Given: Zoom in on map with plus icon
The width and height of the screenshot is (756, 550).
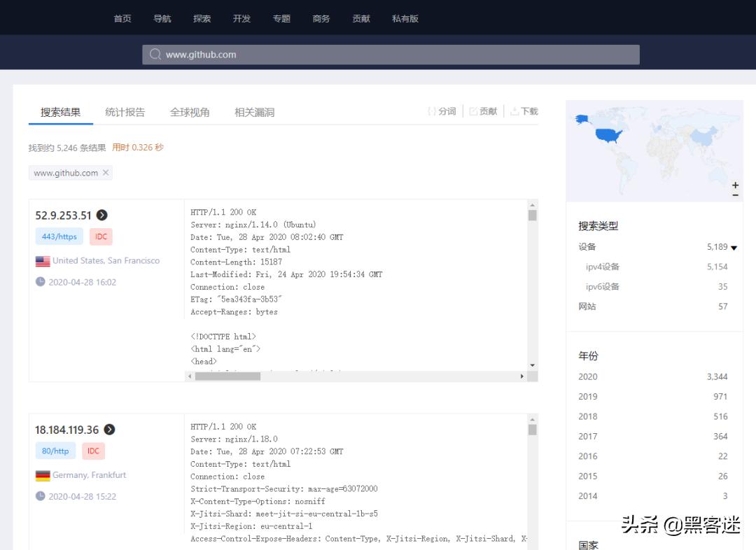Looking at the screenshot, I should (x=734, y=185).
